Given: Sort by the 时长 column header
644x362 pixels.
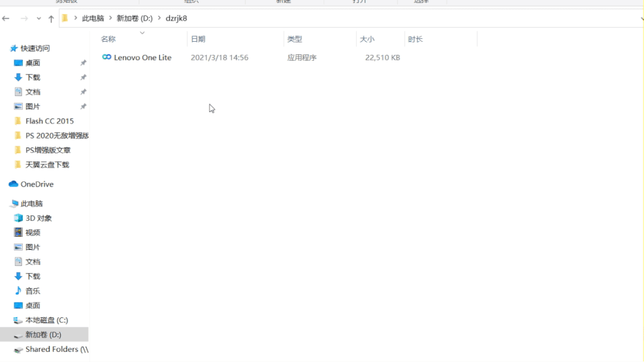Looking at the screenshot, I should 415,39.
